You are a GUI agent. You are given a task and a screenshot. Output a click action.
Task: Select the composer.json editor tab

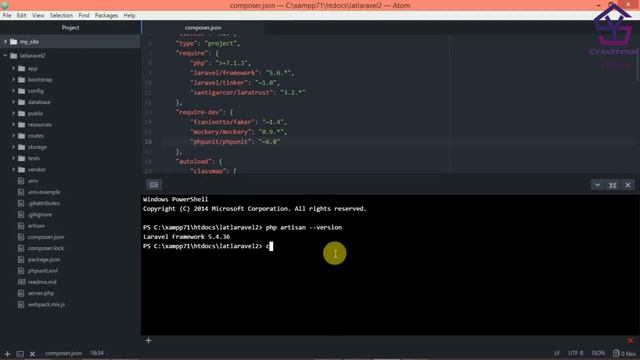(x=203, y=28)
